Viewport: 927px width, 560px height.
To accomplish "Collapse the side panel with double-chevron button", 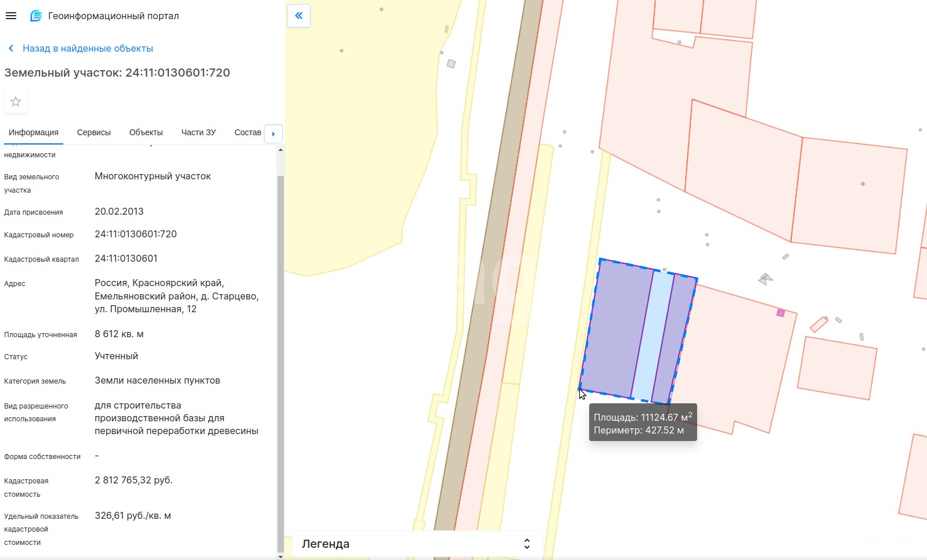I will pos(299,16).
